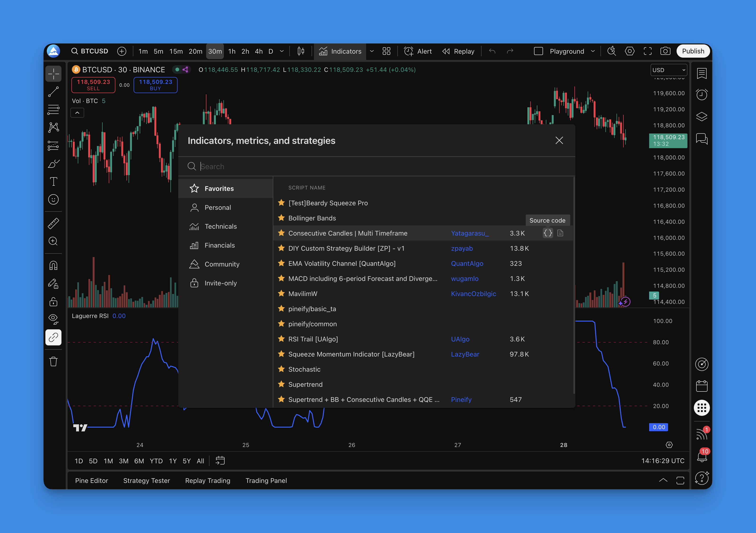Open the watchlist panel icon

(x=702, y=73)
